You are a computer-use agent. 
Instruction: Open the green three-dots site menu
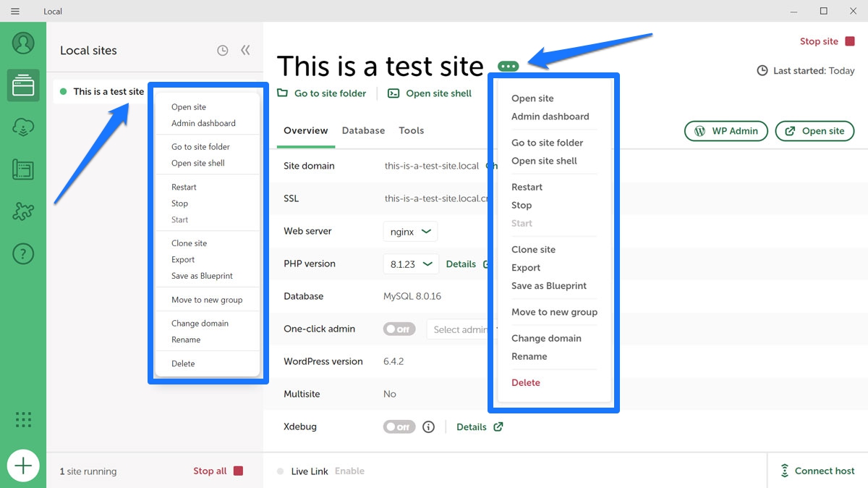click(x=509, y=67)
